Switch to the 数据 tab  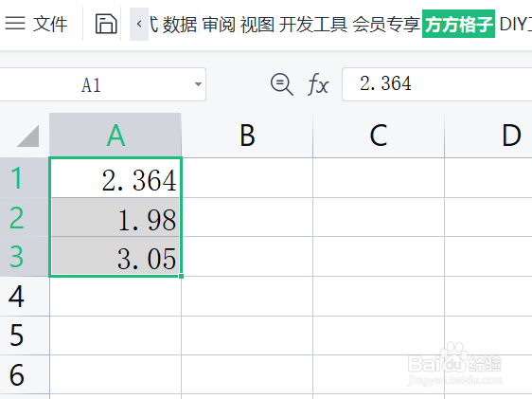tap(180, 25)
